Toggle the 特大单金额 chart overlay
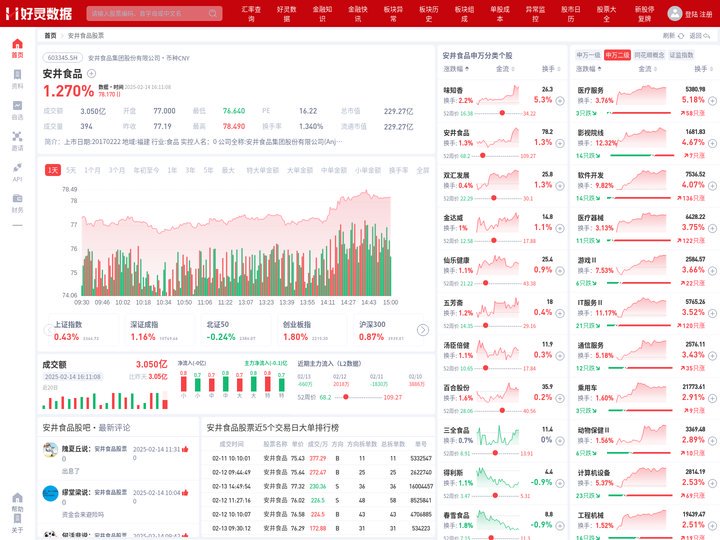Screen dimensions: 720x540 (262, 170)
